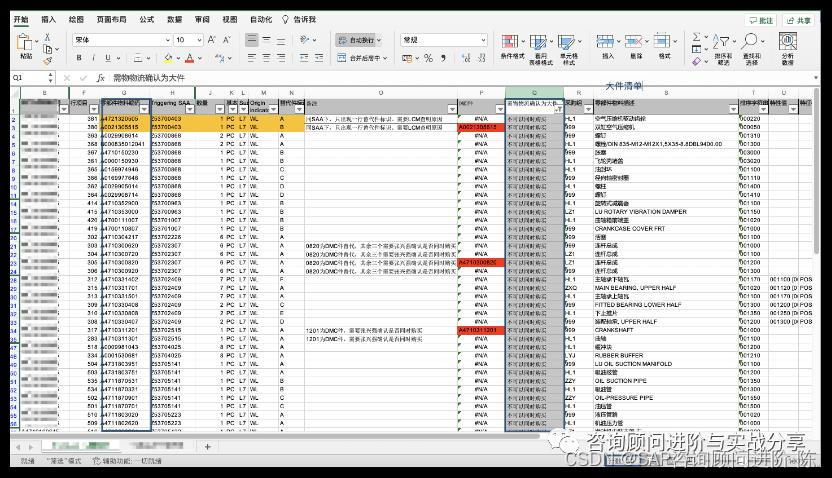Open Format as Table (套用表格格式)
Screen dimensions: 832x478
540,48
